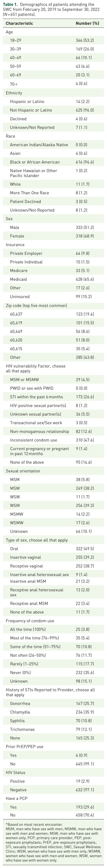Click the Inconsistent condom use row

(x=53, y=440)
